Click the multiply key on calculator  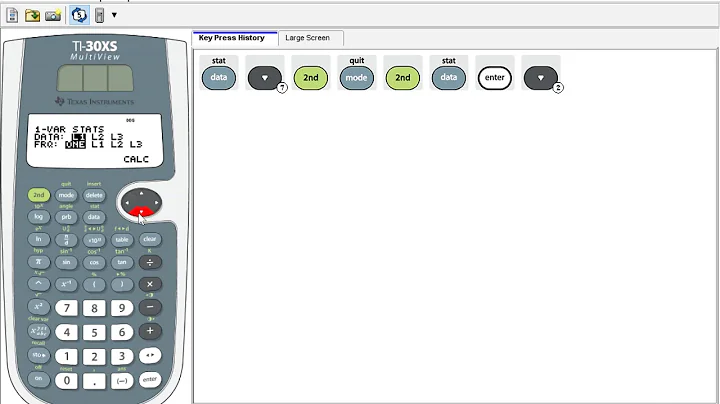point(150,284)
